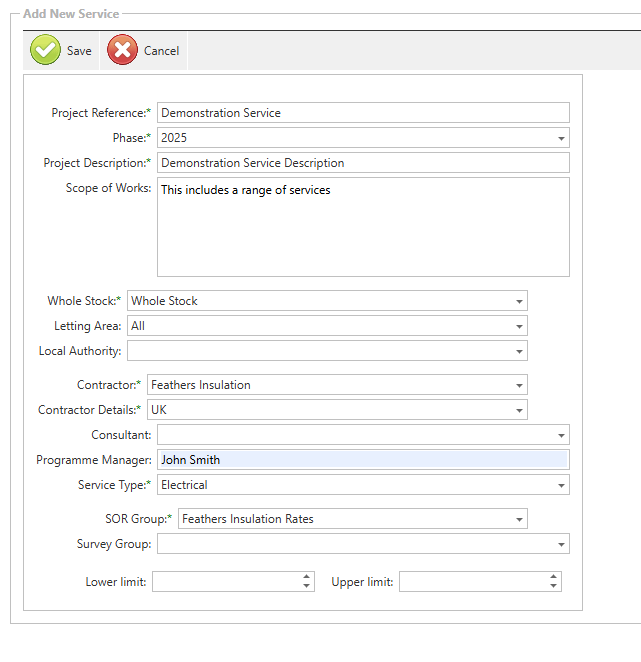Image resolution: width=641 pixels, height=662 pixels.
Task: Click the red Cancel cross icon
Action: pyautogui.click(x=122, y=50)
